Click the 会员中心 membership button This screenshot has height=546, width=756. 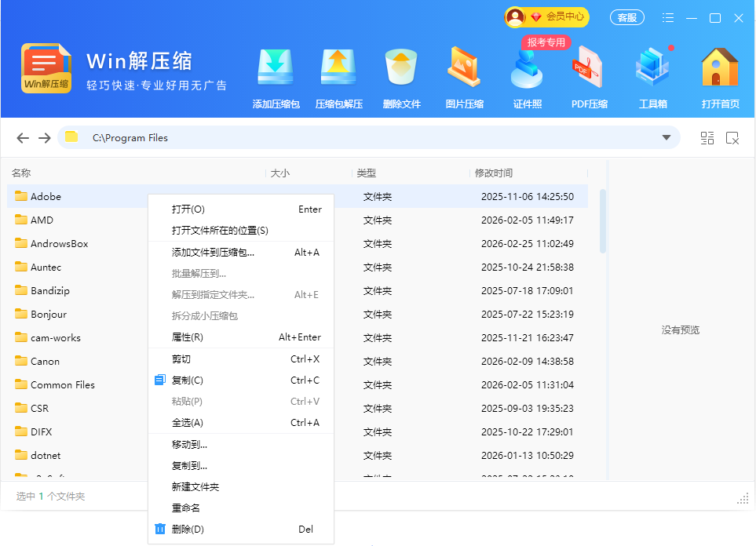click(x=547, y=16)
